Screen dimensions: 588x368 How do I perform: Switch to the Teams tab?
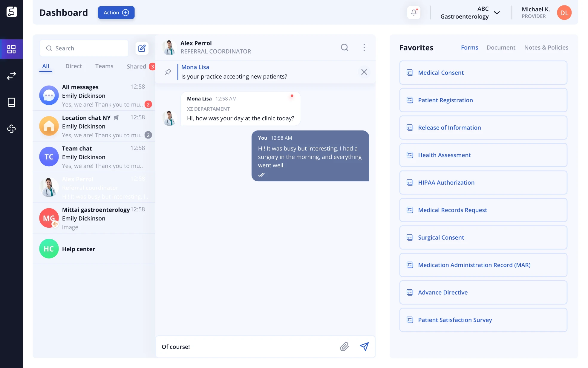[104, 66]
